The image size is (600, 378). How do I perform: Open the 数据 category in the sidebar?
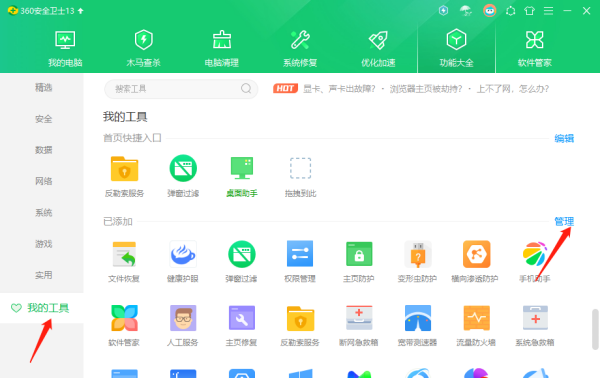click(43, 150)
